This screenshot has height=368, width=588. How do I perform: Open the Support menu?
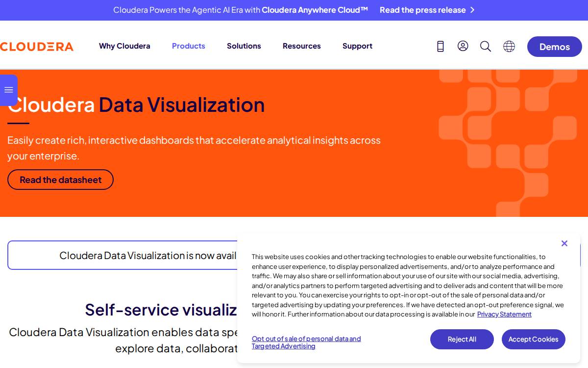357,46
